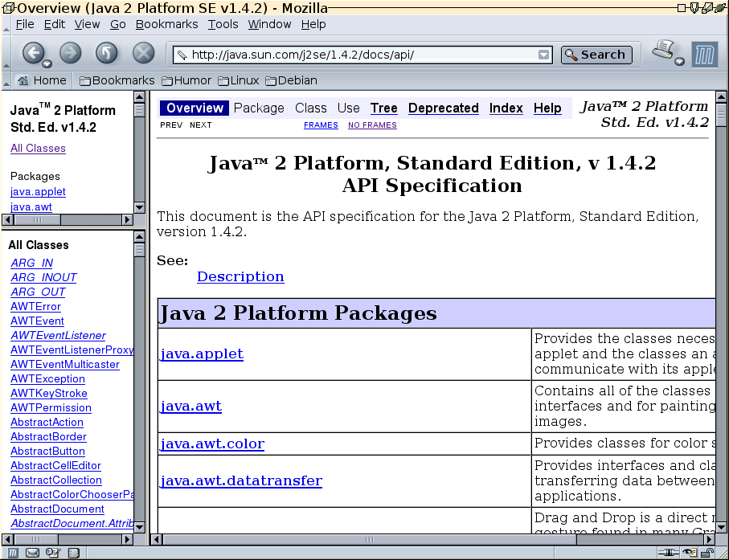Image resolution: width=729 pixels, height=560 pixels.
Task: Click the Mozilla throbber logo
Action: [704, 55]
